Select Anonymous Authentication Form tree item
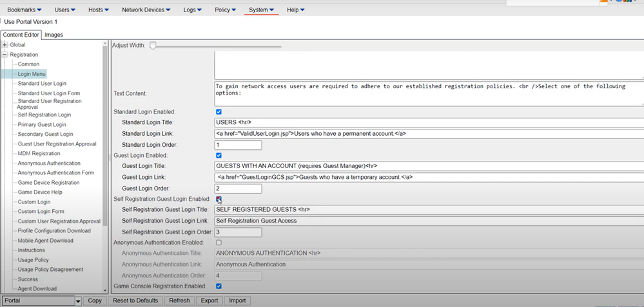The width and height of the screenshot is (644, 307). coord(56,173)
